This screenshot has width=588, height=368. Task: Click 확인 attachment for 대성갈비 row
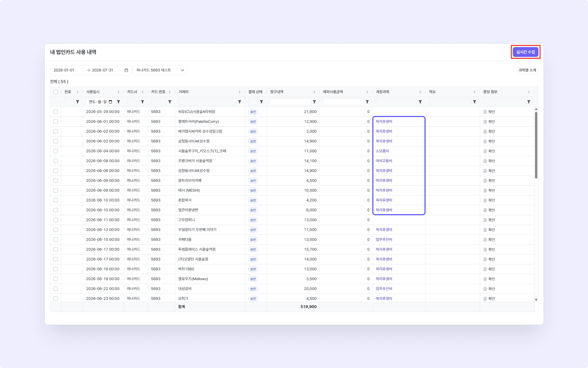[490, 289]
